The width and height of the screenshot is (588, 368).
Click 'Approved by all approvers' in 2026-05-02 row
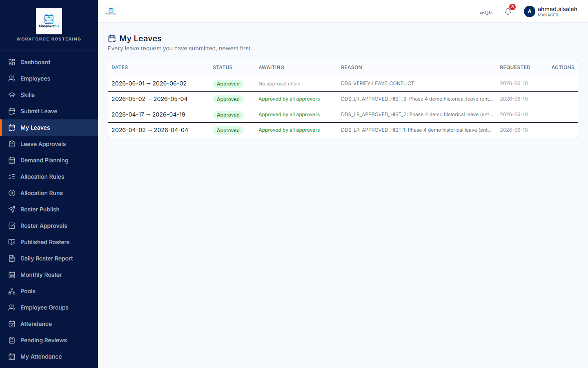point(289,99)
